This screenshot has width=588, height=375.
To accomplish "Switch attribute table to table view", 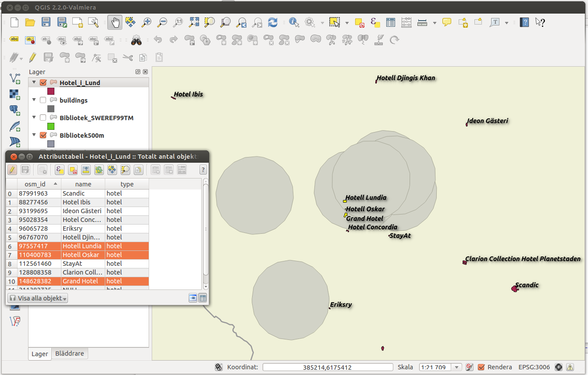I will point(203,298).
